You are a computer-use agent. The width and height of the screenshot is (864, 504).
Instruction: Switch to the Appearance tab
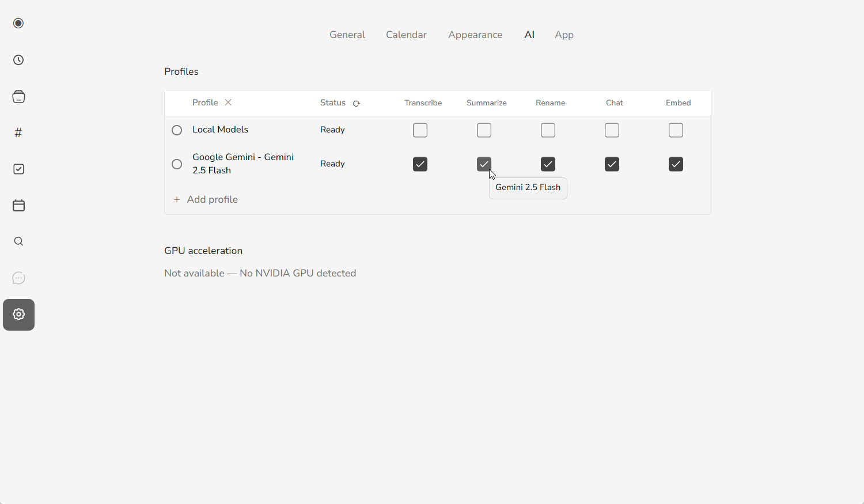pos(475,35)
